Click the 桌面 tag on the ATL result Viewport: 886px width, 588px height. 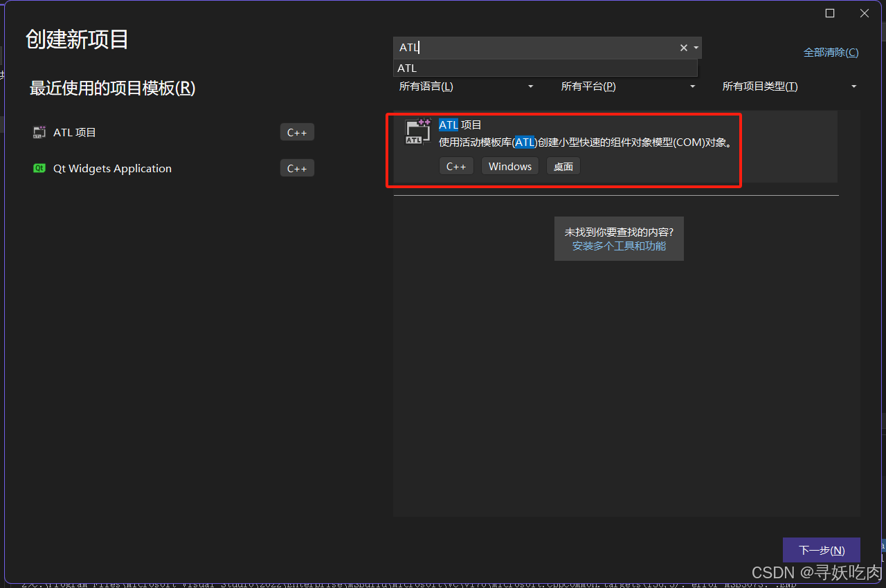[563, 166]
